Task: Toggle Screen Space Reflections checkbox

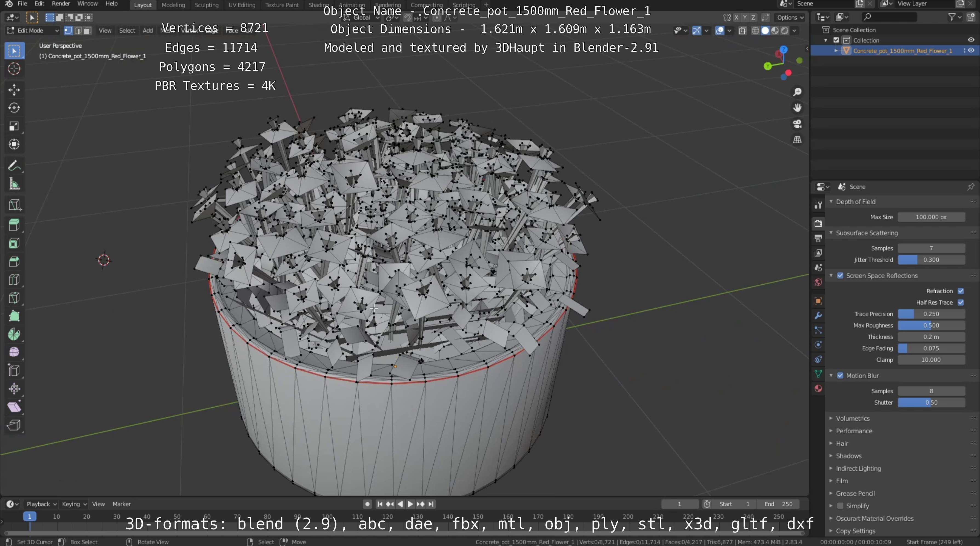Action: tap(840, 276)
